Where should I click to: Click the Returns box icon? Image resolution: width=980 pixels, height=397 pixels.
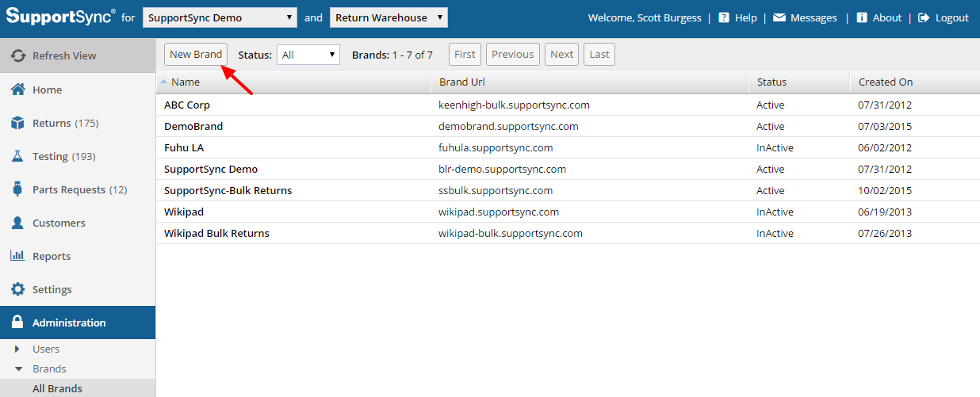17,123
